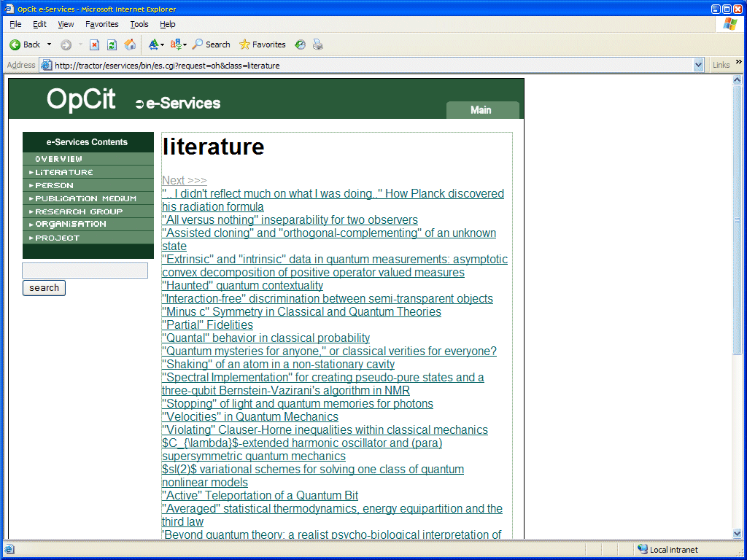The image size is (747, 560).
Task: Click the Forward arrow icon
Action: 66,44
